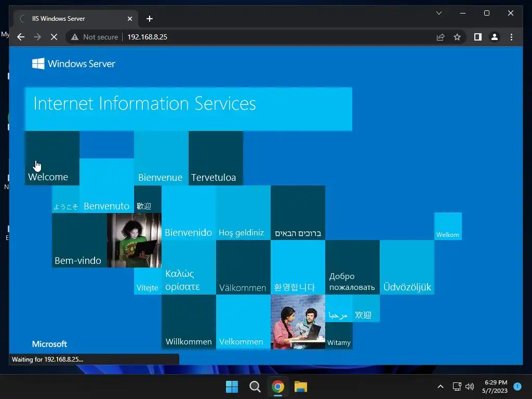Click the Bienvenido tile
The image size is (532, 399).
click(189, 212)
